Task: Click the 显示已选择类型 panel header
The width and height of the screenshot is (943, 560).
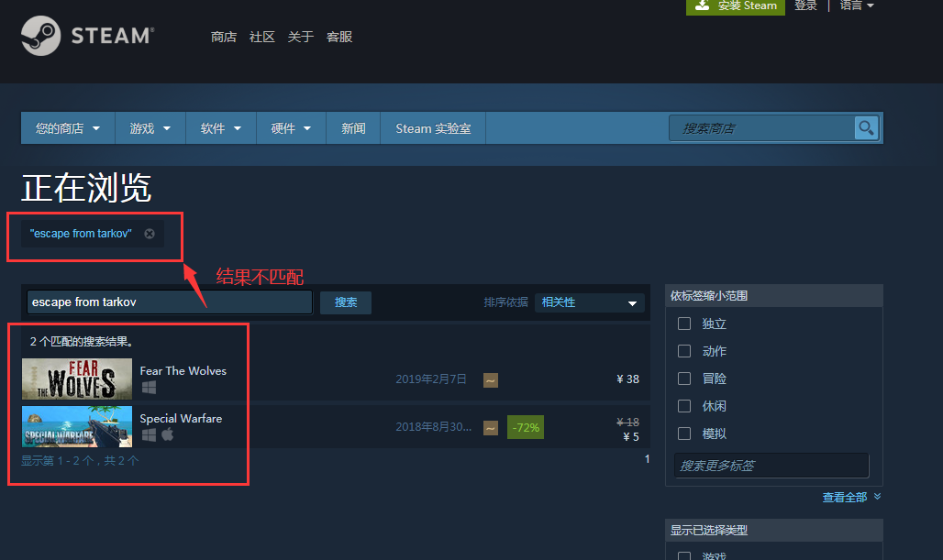Action: pos(774,530)
